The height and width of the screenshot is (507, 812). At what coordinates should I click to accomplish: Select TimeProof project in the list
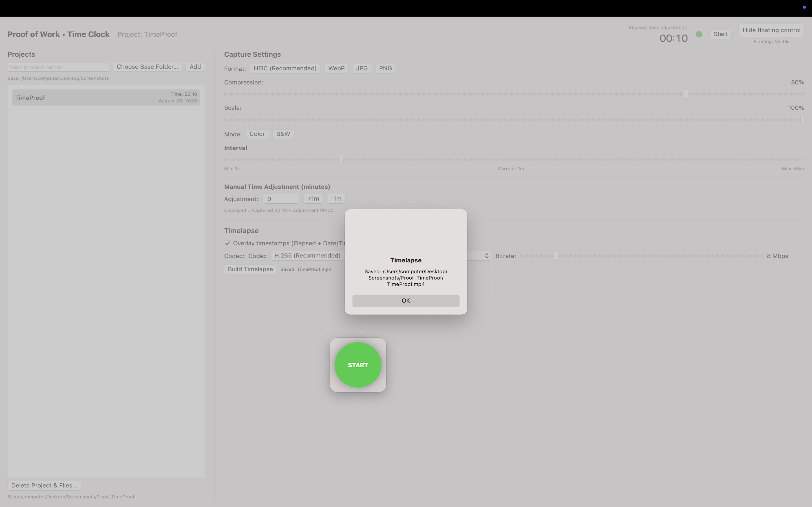tap(106, 97)
